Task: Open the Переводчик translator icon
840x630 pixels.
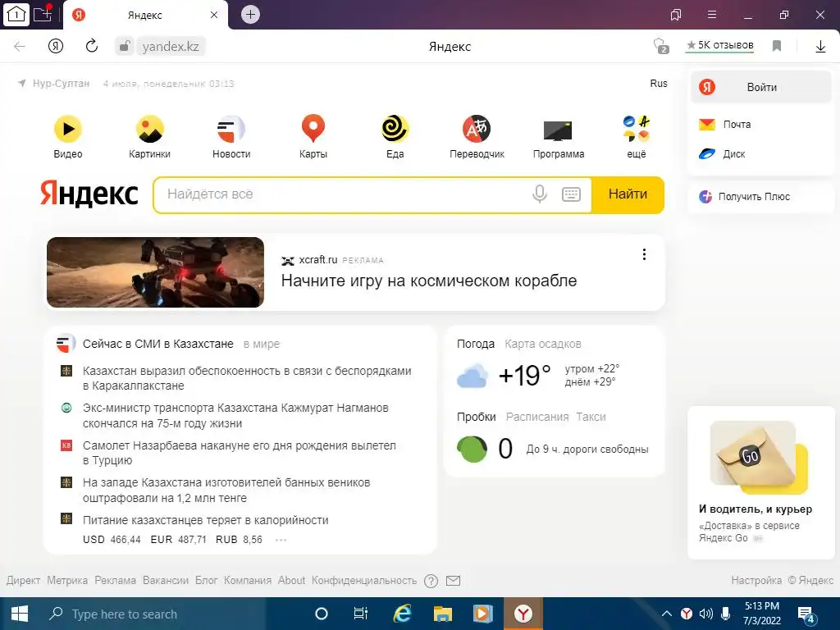Action: 477,129
